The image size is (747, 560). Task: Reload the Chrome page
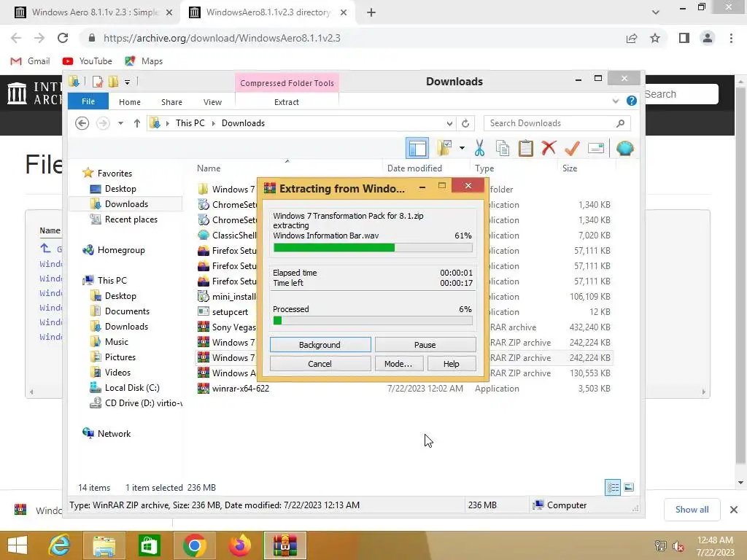[63, 38]
